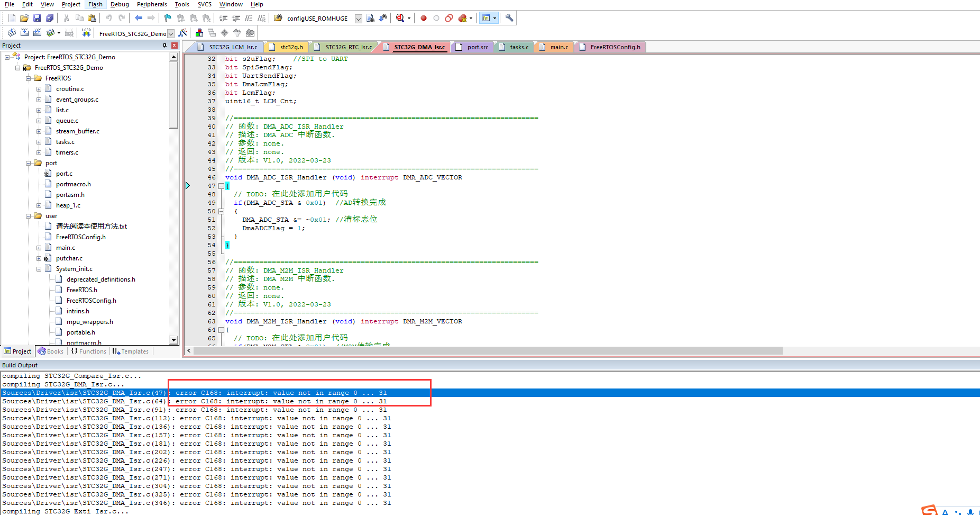Open the Debug menu

(120, 4)
